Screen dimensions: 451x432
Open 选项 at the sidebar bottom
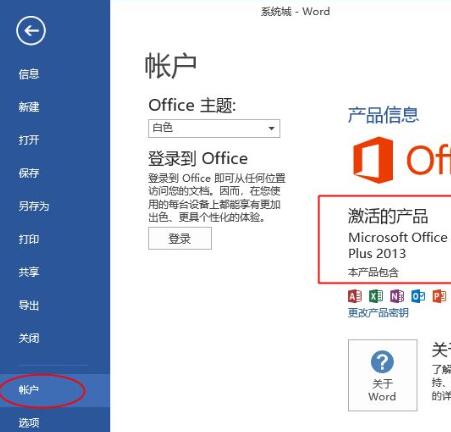29,423
